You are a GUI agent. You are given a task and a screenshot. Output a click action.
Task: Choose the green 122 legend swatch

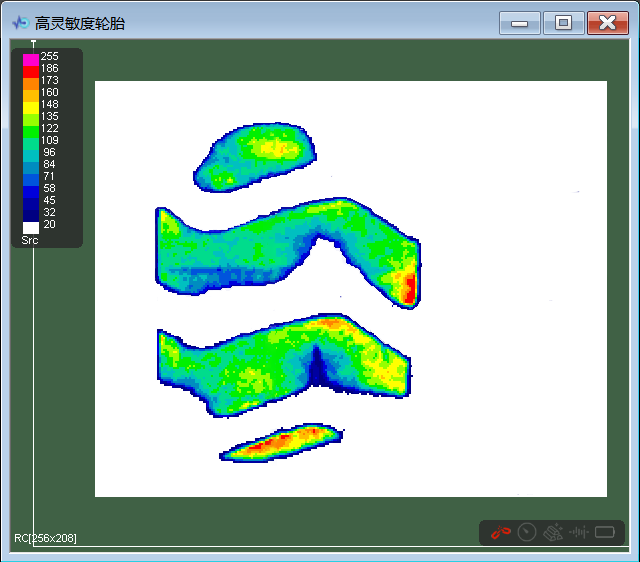click(x=31, y=132)
